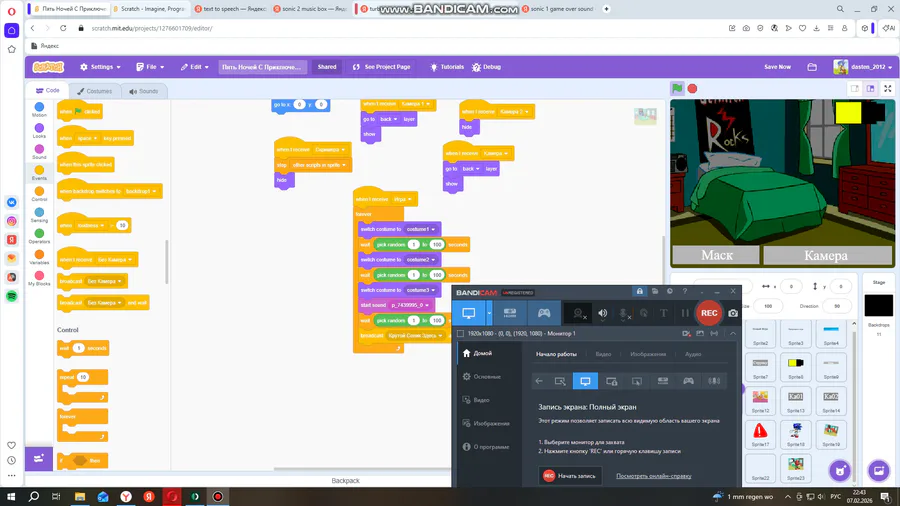Expand Bandicam screen mode dropdown arrow

[489, 313]
